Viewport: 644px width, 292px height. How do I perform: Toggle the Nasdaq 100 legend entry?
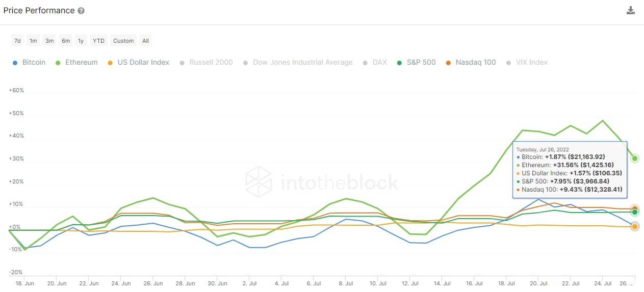tap(471, 62)
